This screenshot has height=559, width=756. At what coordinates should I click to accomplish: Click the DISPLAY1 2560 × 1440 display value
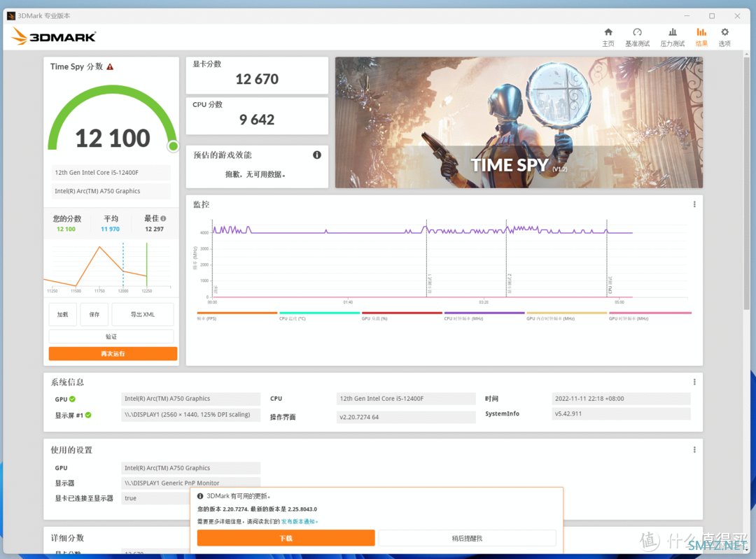pos(190,414)
